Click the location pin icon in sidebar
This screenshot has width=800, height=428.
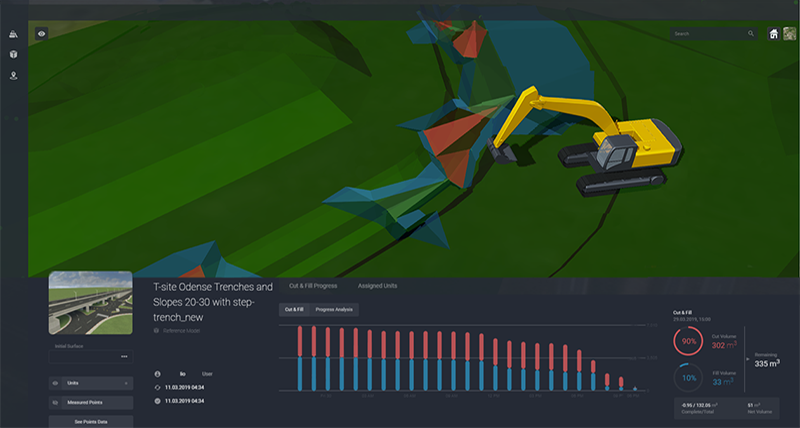(14, 75)
